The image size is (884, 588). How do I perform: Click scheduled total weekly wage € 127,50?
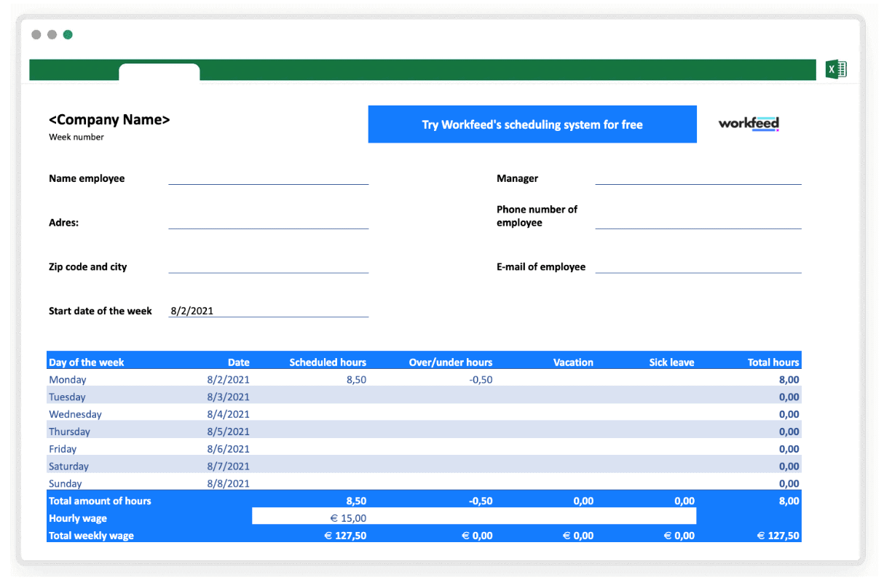(345, 536)
